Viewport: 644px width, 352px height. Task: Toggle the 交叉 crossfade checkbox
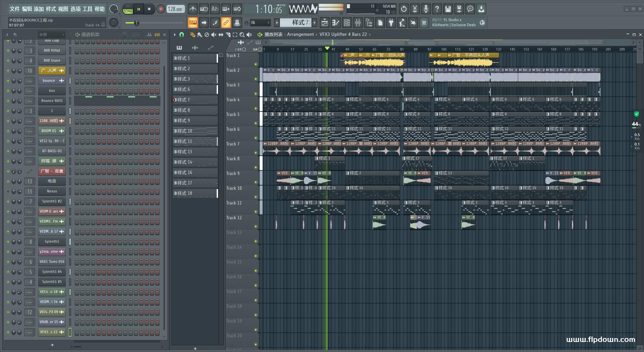[244, 50]
